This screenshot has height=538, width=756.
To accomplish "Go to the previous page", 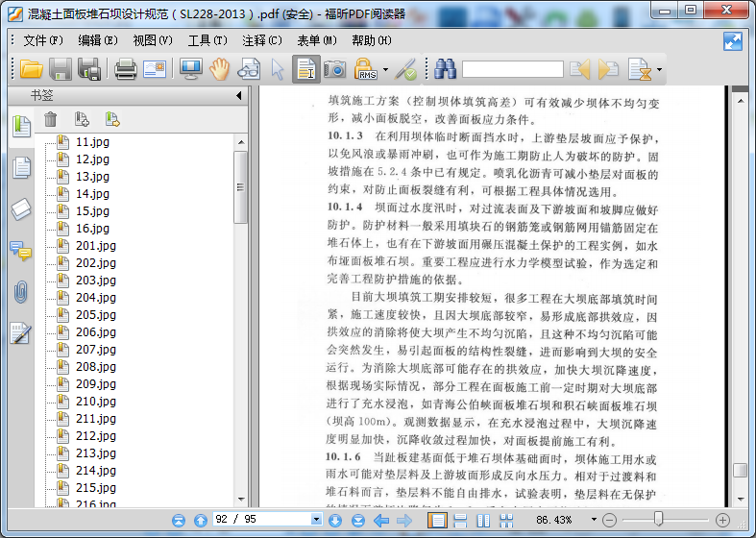I will coord(201,520).
